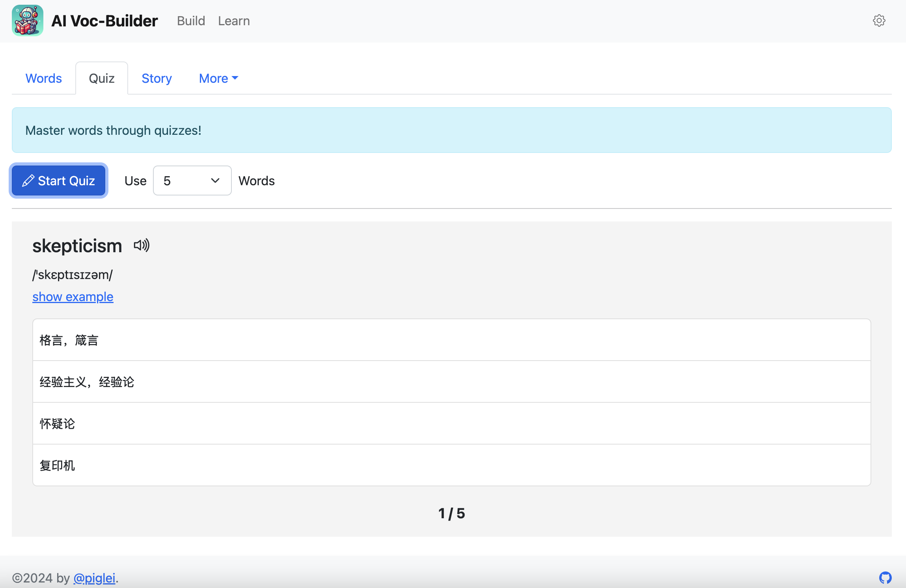Choose answer 怀疑论

[451, 424]
